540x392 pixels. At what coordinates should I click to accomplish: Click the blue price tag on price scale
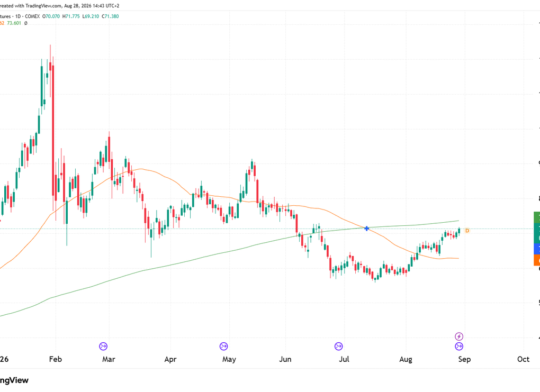coord(537,249)
